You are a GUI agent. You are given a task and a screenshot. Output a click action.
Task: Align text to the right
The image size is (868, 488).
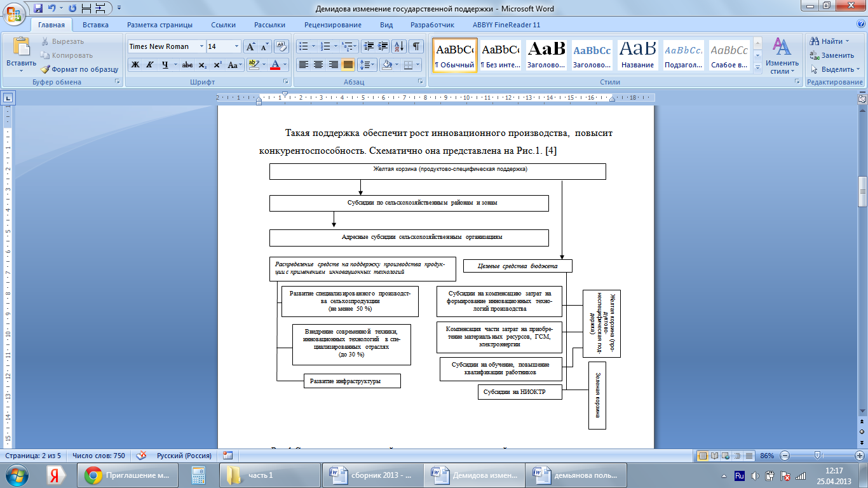pyautogui.click(x=334, y=65)
